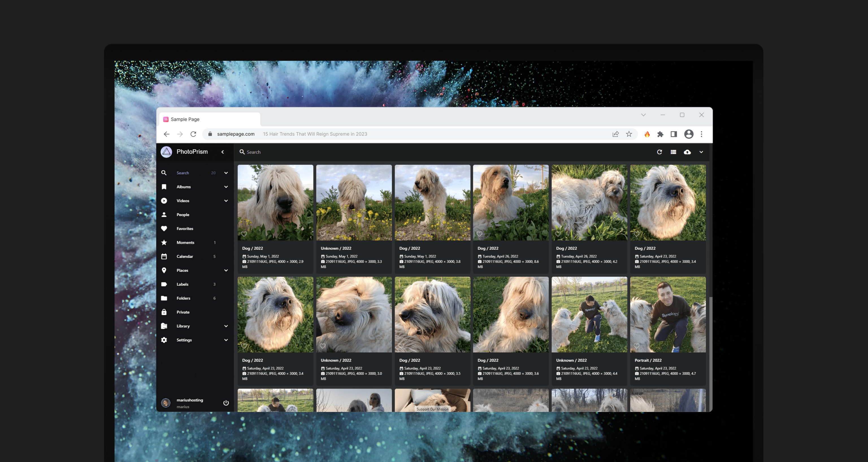This screenshot has width=868, height=462.
Task: Expand the Places section
Action: pyautogui.click(x=226, y=270)
